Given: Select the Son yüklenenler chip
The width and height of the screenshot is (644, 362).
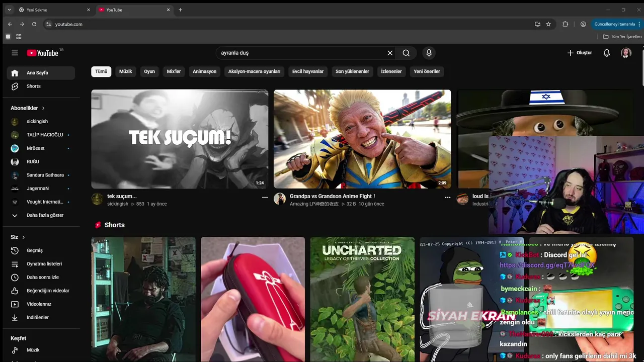Looking at the screenshot, I should (352, 71).
